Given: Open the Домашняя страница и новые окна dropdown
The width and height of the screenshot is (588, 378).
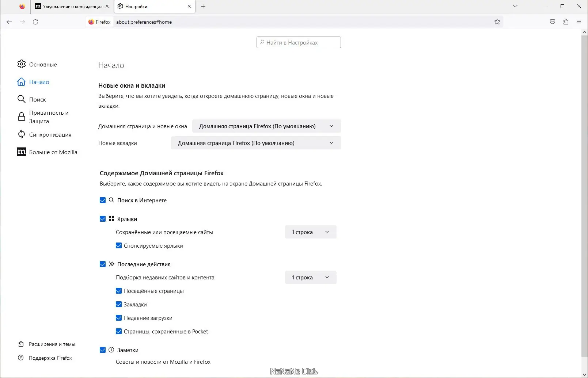Looking at the screenshot, I should click(x=266, y=126).
